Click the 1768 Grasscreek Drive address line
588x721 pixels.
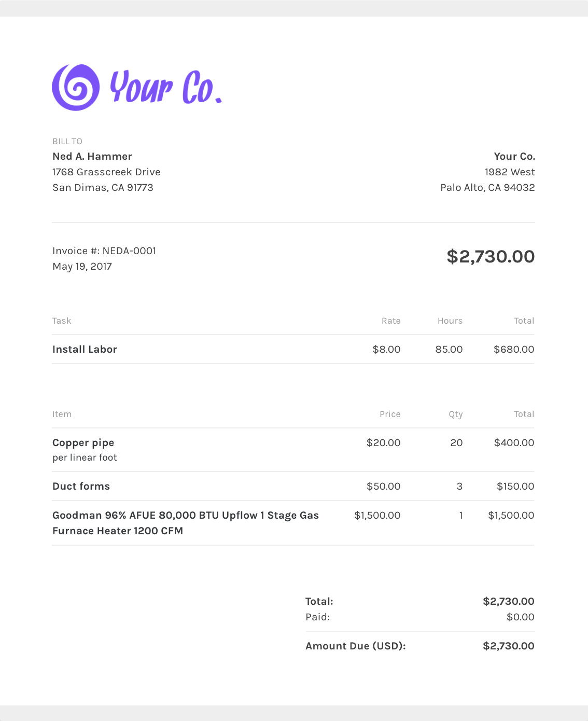click(x=106, y=172)
